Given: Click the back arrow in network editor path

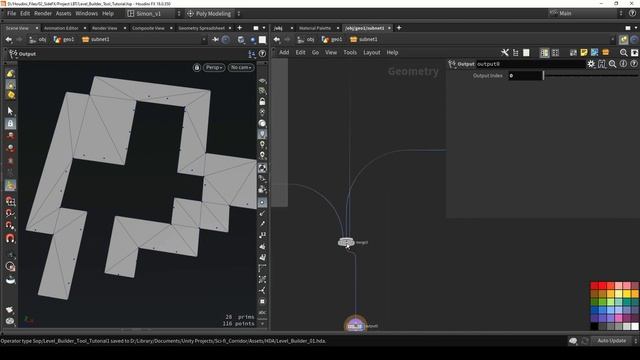Looking at the screenshot, I should click(277, 40).
